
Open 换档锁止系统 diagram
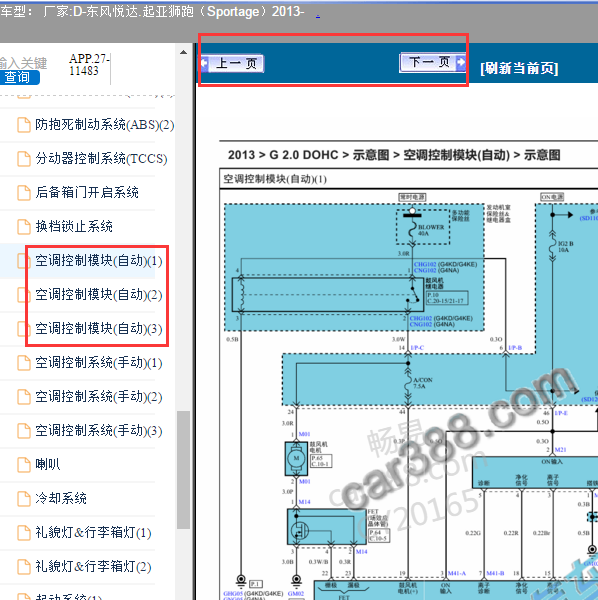click(74, 227)
